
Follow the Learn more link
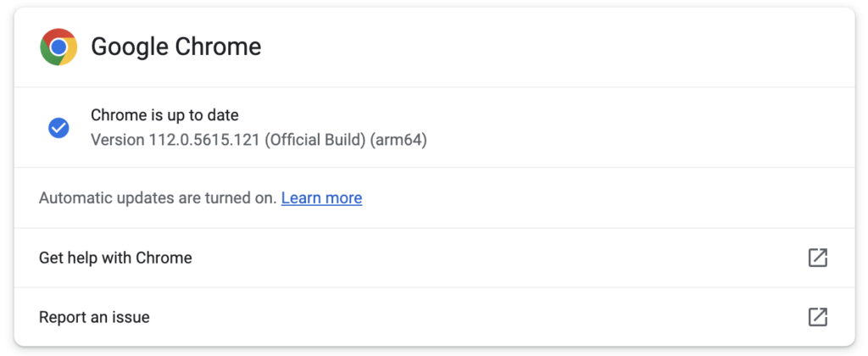pyautogui.click(x=321, y=198)
